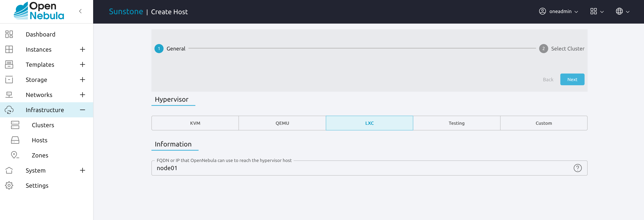
Task: Click the Back button
Action: click(548, 79)
